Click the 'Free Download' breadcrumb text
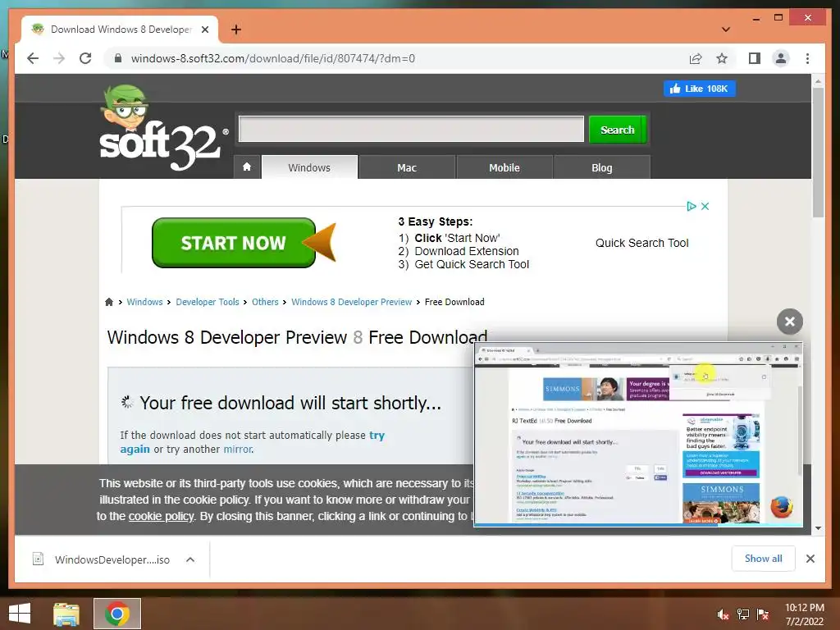 (454, 302)
